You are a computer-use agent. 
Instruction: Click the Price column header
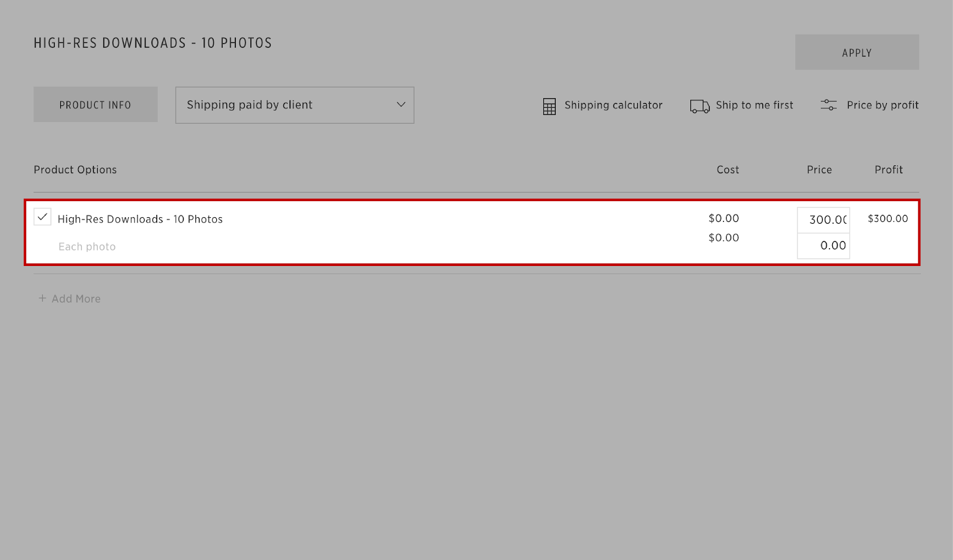coord(819,170)
